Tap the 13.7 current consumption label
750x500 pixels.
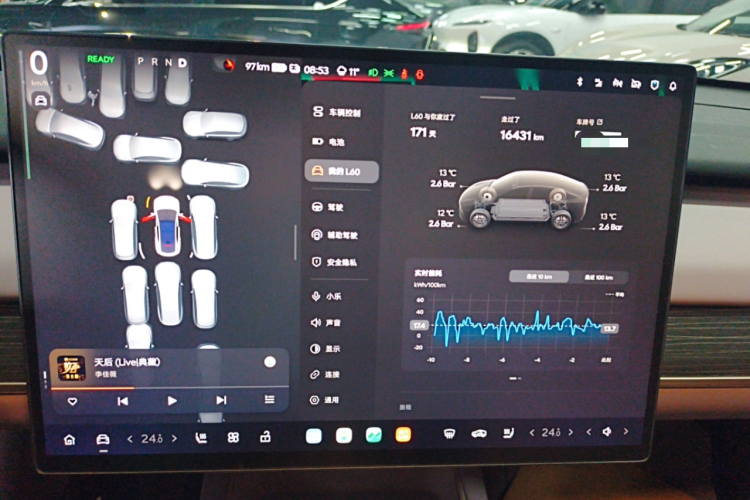(609, 328)
